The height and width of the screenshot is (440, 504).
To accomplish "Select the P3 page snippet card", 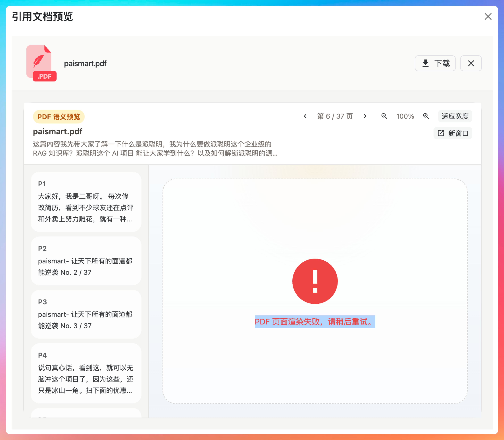I will point(86,314).
